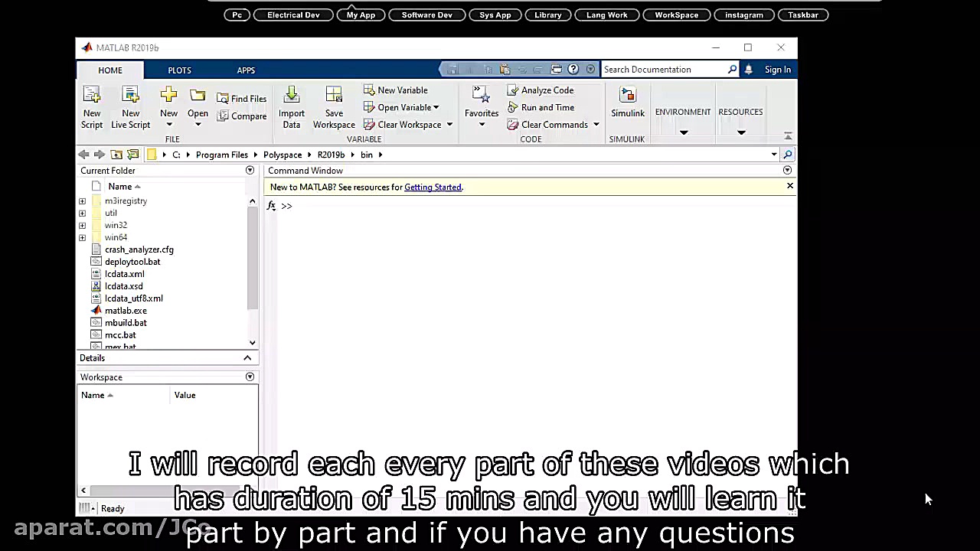Expand the RESOURCES section
The height and width of the screenshot is (551, 980).
tap(740, 132)
